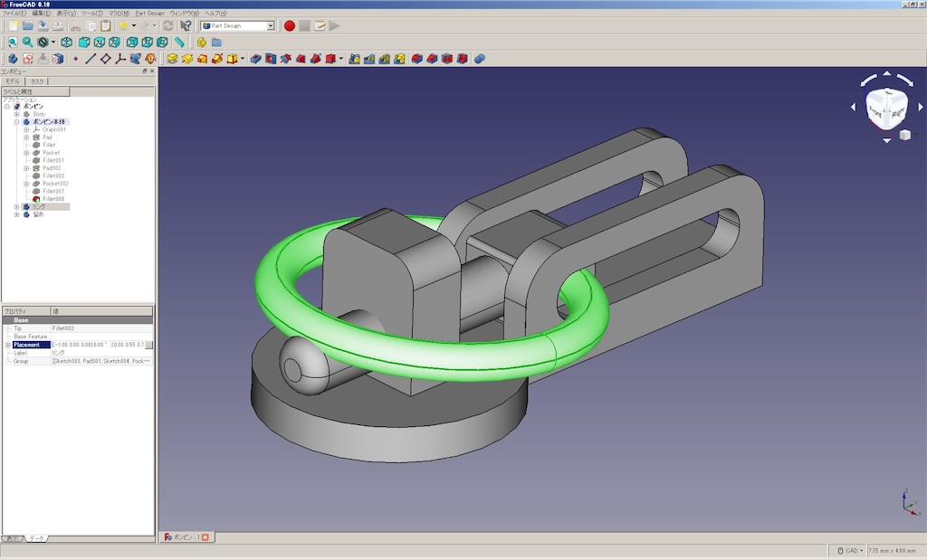Viewport: 927px width, 560px height.
Task: Select the Fillet008 tree item
Action: click(x=53, y=199)
